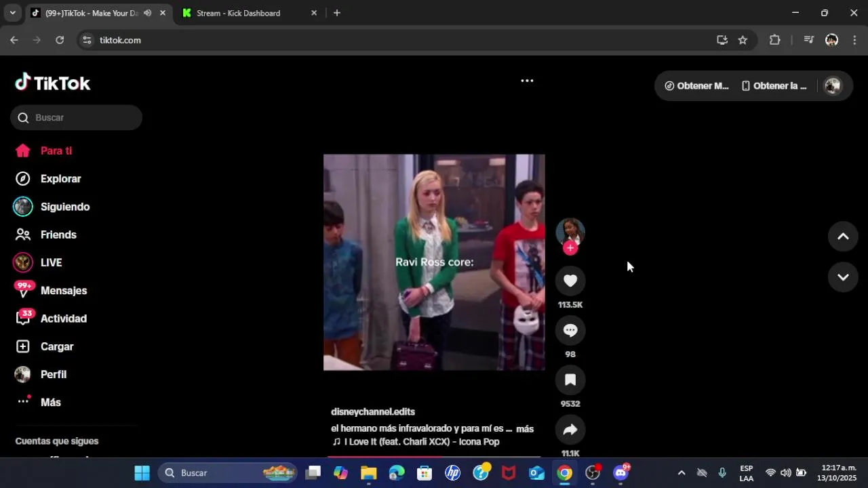Go to Siguiendo feed
The height and width of the screenshot is (488, 868).
(64, 207)
